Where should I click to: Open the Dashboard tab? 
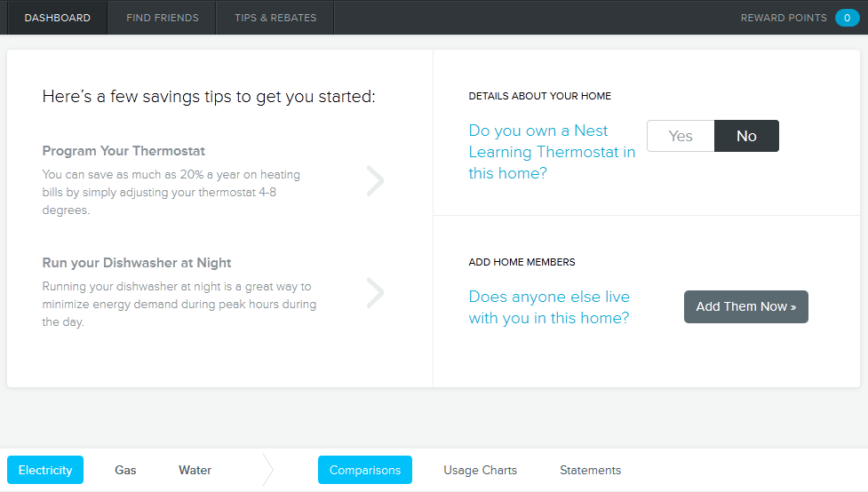(x=57, y=18)
